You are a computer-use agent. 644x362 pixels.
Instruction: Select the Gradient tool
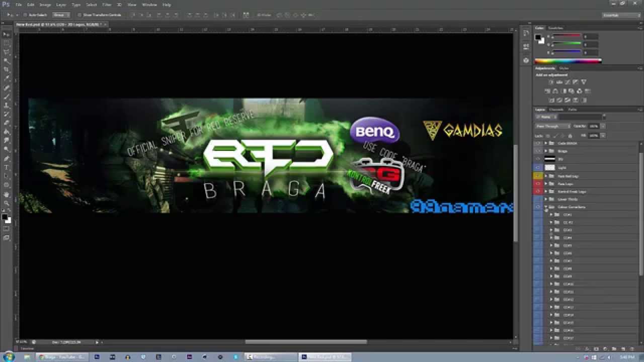(7, 132)
